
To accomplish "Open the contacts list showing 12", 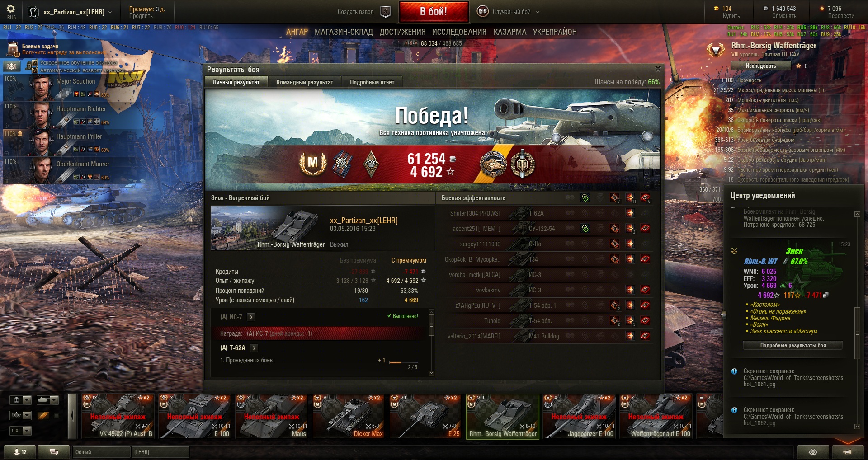I will click(x=19, y=452).
